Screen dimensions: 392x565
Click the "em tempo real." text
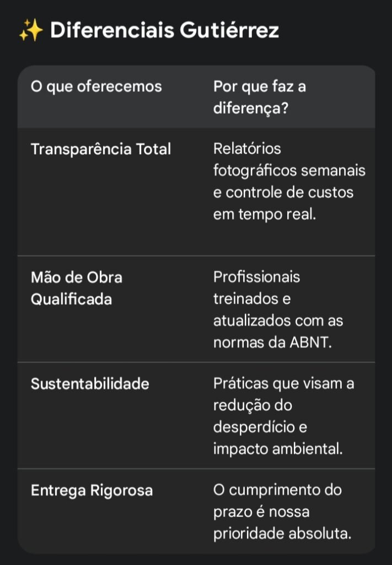[x=265, y=215]
